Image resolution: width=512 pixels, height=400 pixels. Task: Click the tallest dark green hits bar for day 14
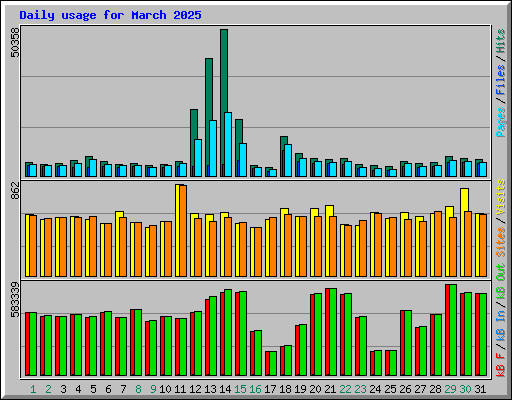[x=224, y=70]
